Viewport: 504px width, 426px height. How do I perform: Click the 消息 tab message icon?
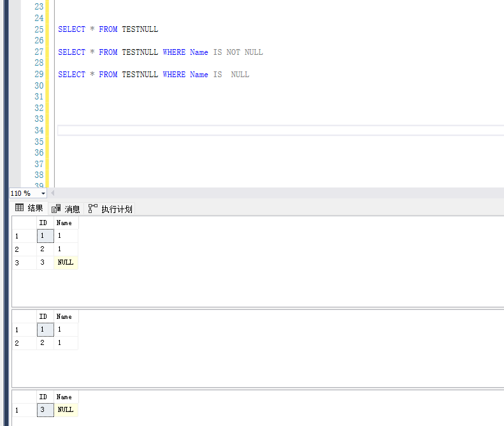56,209
